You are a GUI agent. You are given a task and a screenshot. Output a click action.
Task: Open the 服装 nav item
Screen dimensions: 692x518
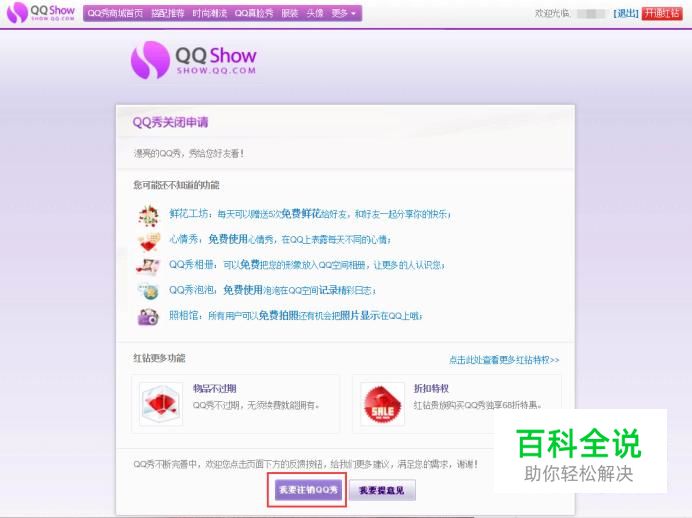290,13
